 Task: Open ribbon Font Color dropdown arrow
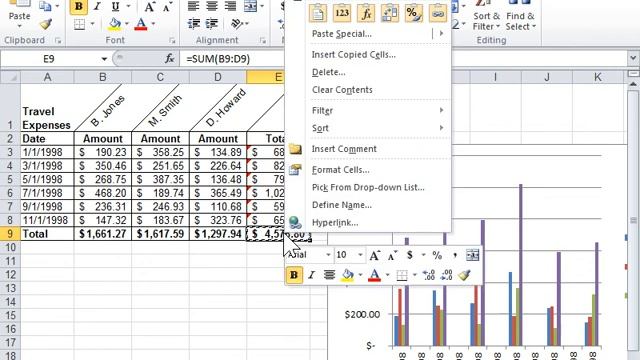pos(153,24)
